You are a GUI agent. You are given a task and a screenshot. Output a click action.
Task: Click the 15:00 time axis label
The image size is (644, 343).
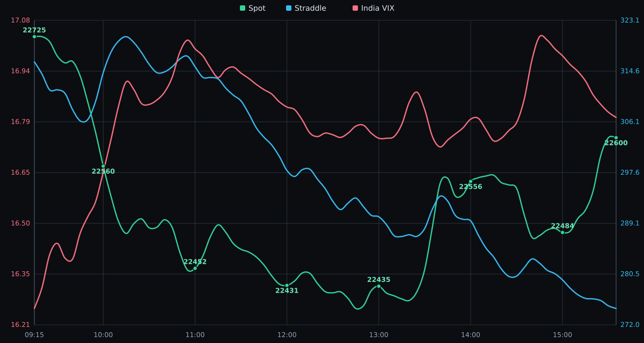[562, 335]
